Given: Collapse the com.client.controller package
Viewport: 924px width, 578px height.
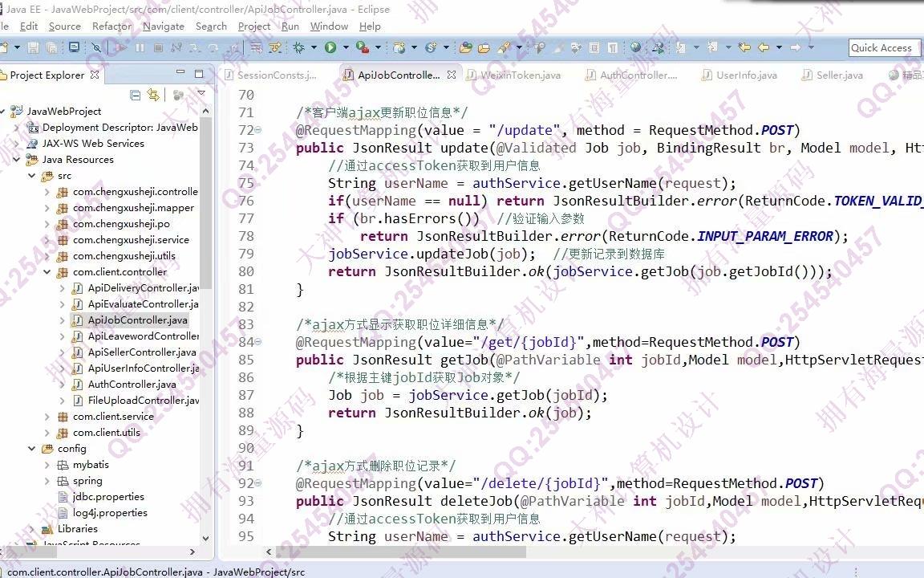Looking at the screenshot, I should click(x=47, y=272).
